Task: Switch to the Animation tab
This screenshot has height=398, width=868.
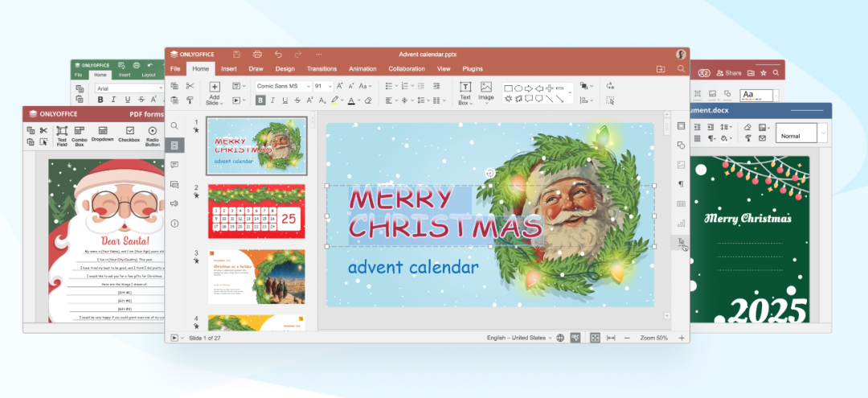Action: click(x=362, y=69)
